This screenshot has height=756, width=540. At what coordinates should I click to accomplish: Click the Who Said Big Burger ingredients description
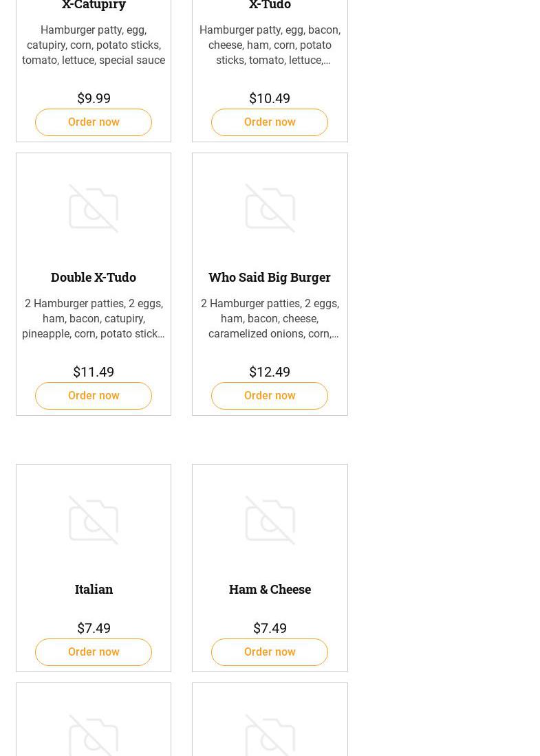[270, 319]
